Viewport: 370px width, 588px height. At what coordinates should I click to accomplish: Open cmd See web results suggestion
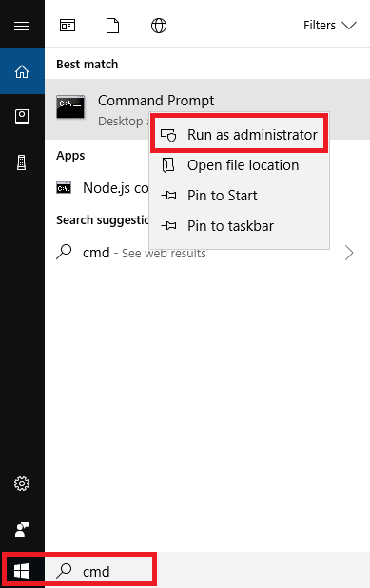pyautogui.click(x=207, y=253)
